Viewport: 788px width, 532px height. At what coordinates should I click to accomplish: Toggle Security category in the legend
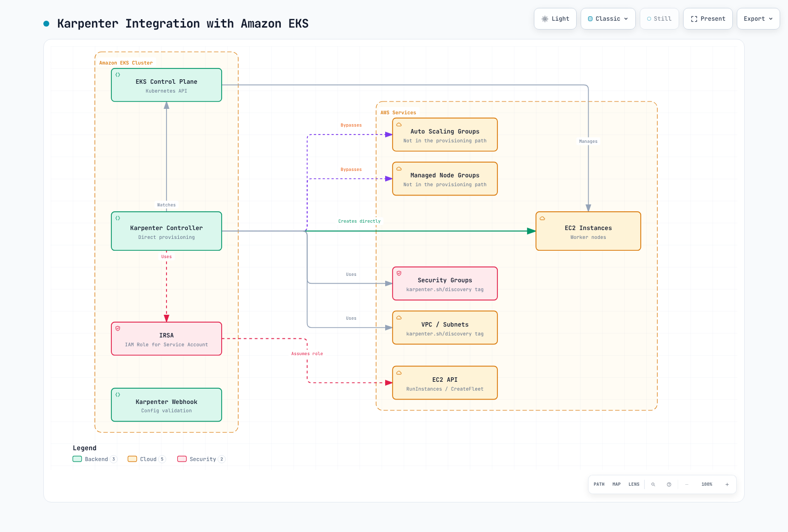pos(201,459)
